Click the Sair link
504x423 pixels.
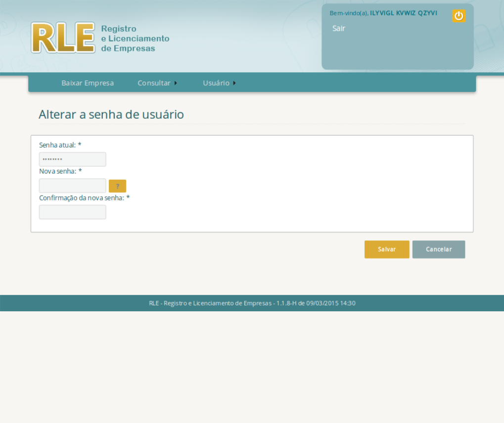click(339, 28)
